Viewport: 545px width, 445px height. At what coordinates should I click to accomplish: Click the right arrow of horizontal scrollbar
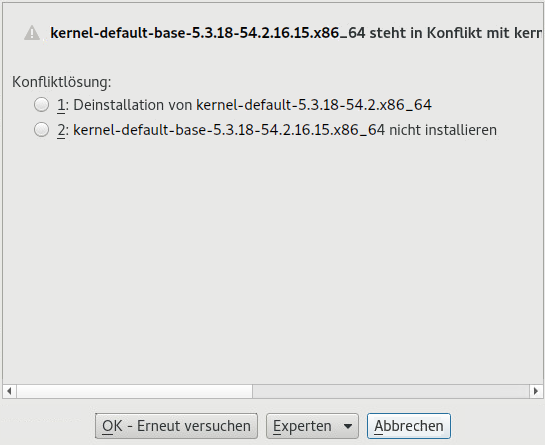point(536,391)
